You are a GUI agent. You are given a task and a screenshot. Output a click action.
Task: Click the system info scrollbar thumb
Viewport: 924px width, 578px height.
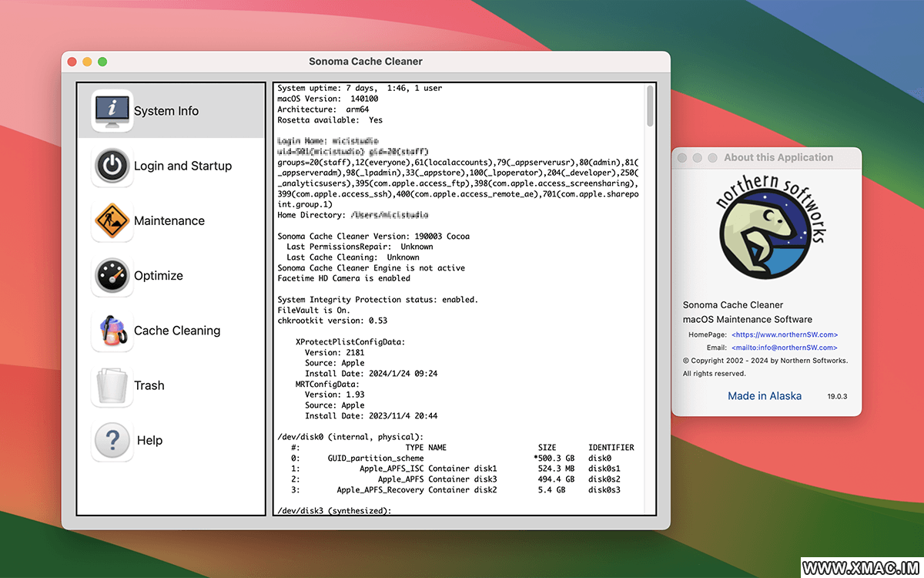click(650, 106)
